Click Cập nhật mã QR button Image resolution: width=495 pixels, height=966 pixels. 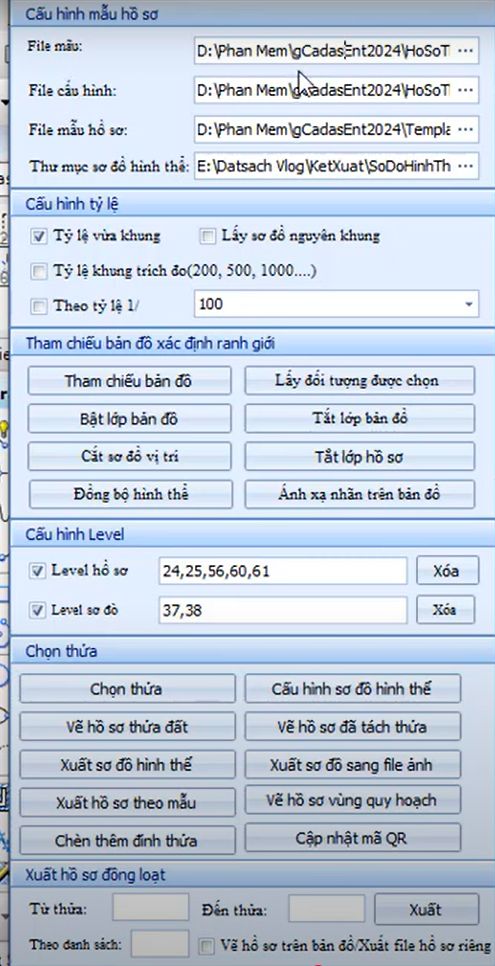[x=353, y=838]
